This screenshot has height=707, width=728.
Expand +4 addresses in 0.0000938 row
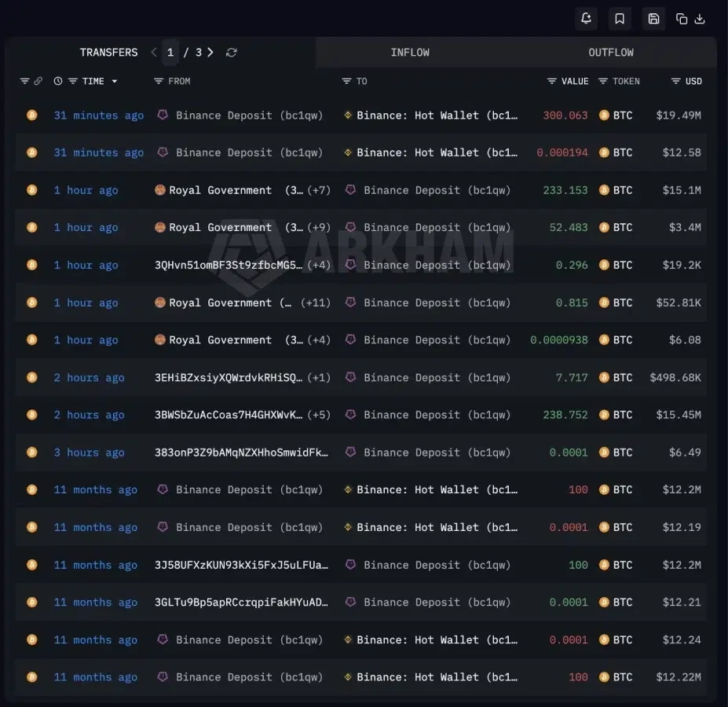coord(319,340)
